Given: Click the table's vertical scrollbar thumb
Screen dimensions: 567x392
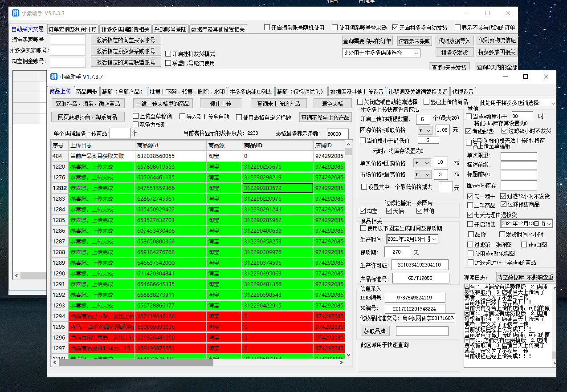Looking at the screenshot, I should (348, 152).
